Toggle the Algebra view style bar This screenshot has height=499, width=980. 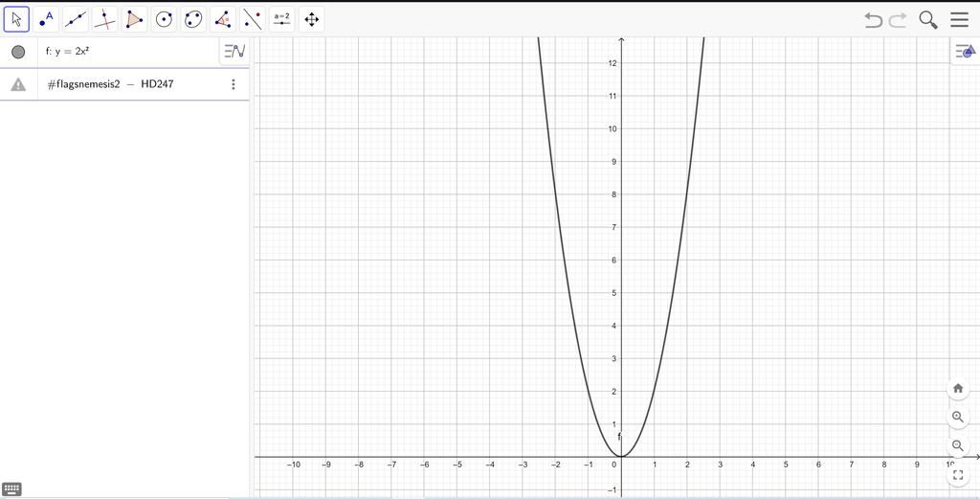click(234, 52)
